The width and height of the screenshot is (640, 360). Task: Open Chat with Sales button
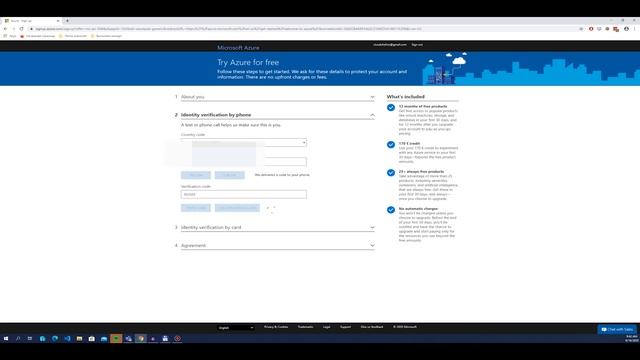point(617,329)
